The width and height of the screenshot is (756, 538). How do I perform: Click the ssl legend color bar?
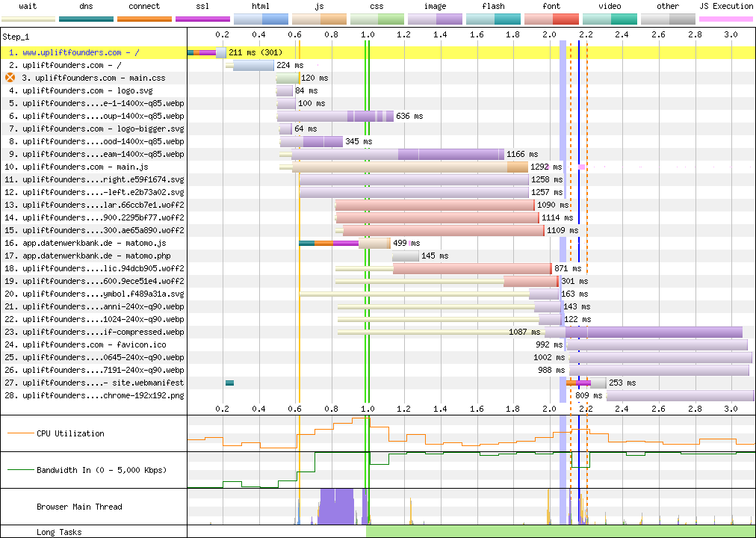pyautogui.click(x=202, y=19)
